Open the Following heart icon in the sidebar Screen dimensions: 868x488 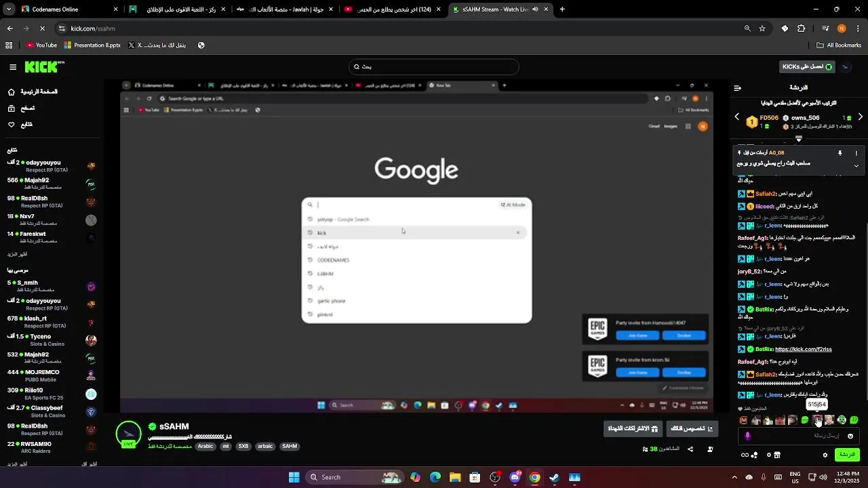coord(12,125)
